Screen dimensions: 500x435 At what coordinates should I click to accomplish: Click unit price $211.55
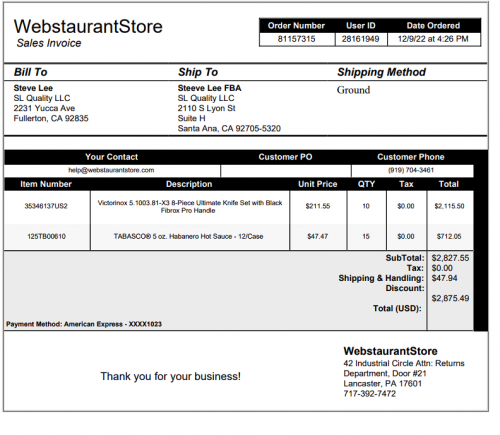click(318, 206)
